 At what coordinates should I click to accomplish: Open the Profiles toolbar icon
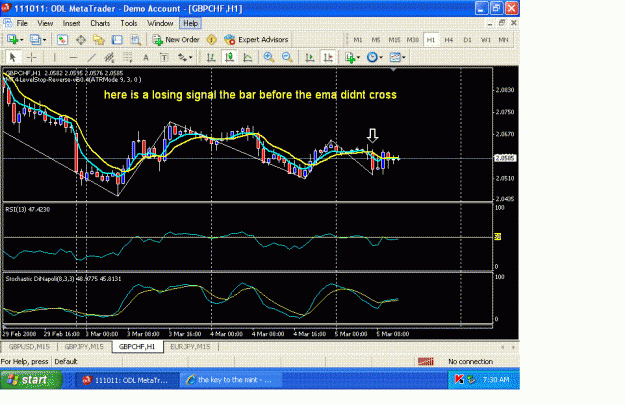(x=35, y=39)
